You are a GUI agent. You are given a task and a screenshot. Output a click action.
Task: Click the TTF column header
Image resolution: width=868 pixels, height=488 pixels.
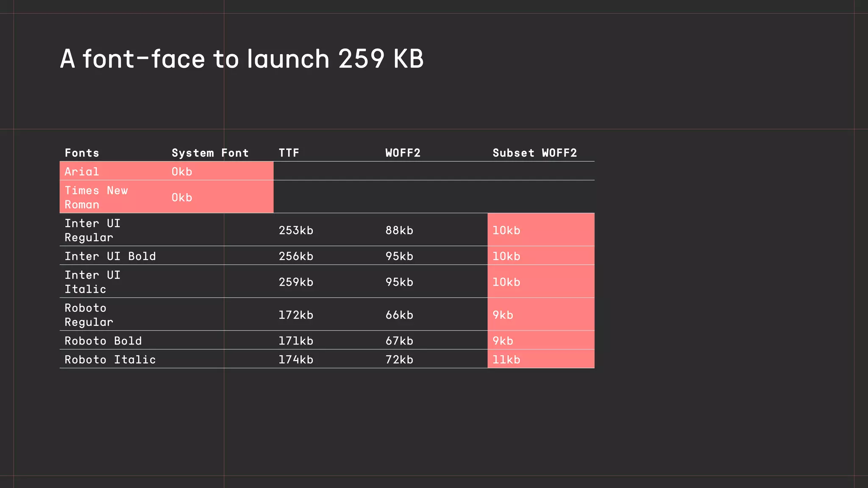(289, 153)
